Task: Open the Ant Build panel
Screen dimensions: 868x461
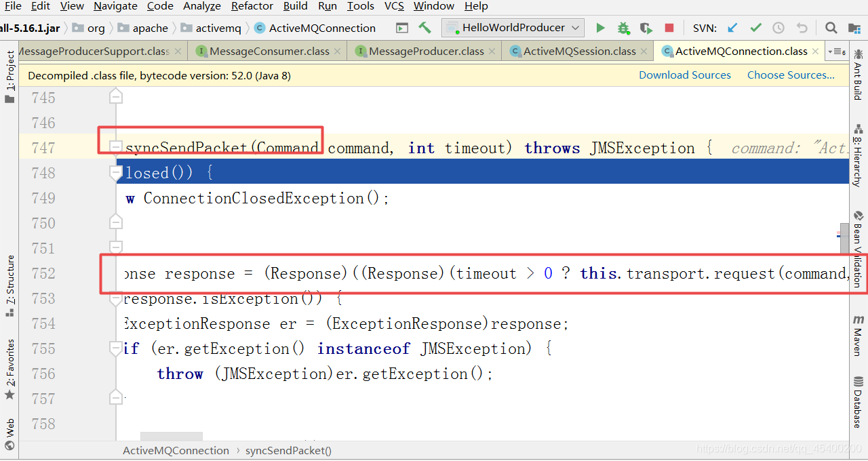Action: click(x=859, y=73)
